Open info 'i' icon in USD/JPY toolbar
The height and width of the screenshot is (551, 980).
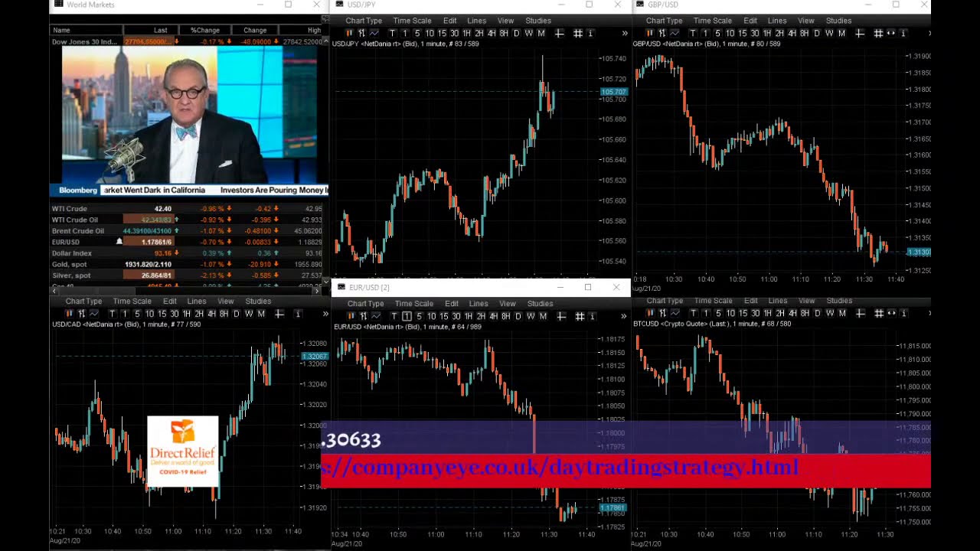coord(590,33)
